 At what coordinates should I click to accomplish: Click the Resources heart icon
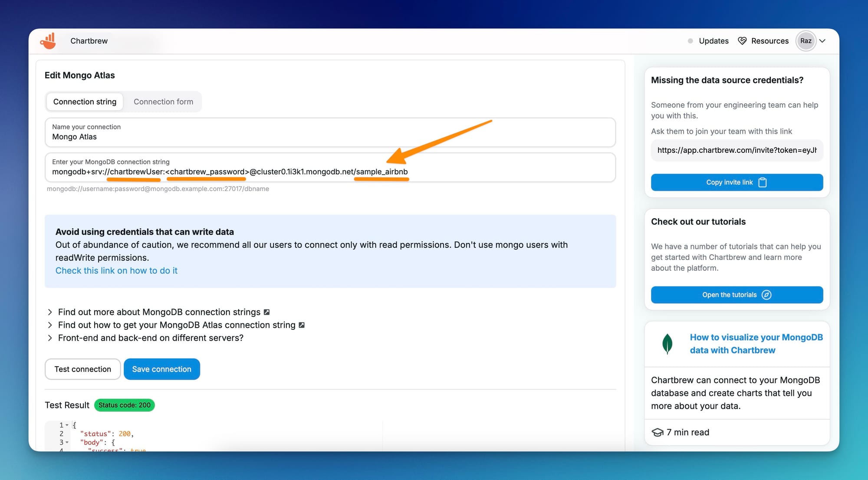tap(742, 41)
